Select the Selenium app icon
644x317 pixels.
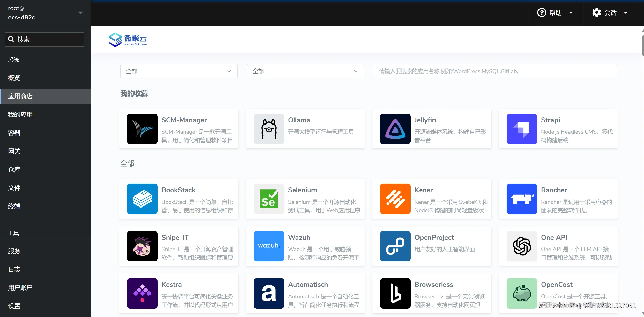[x=269, y=199]
